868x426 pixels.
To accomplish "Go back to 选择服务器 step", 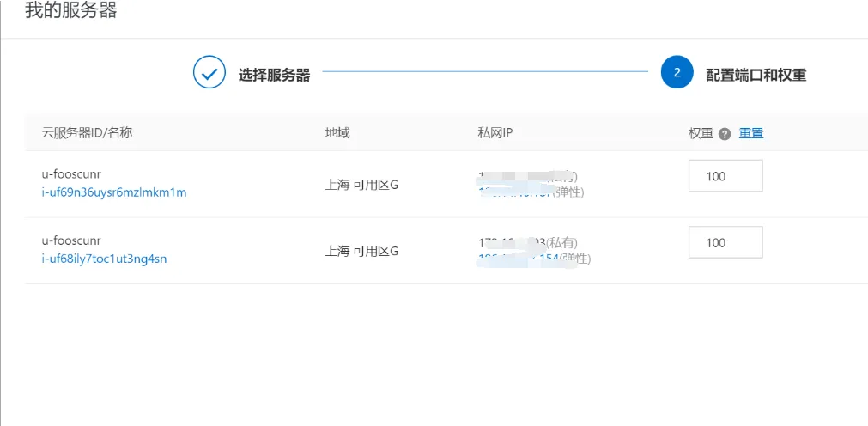I will 274,76.
